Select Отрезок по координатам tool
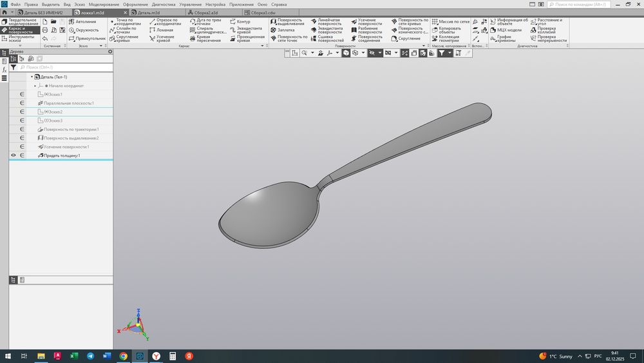The height and width of the screenshot is (363, 644). click(165, 21)
